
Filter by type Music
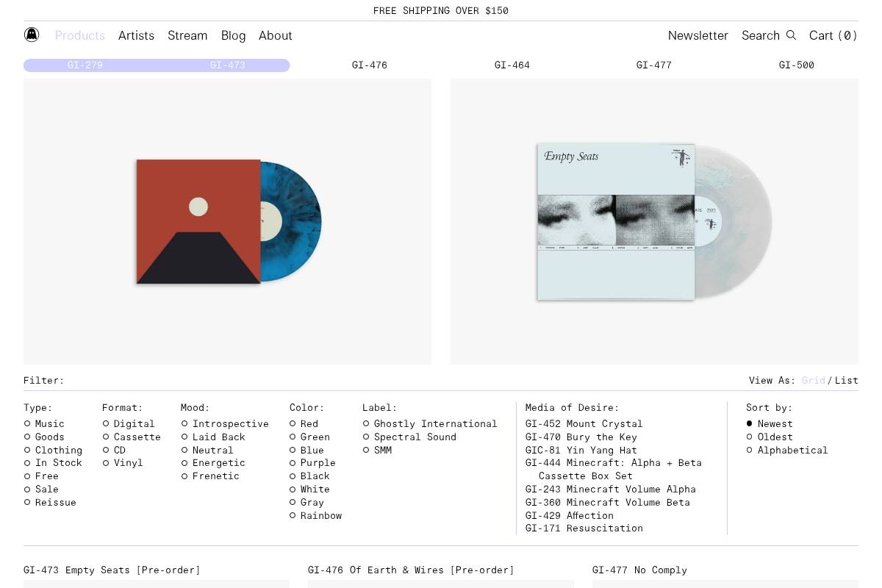click(44, 424)
